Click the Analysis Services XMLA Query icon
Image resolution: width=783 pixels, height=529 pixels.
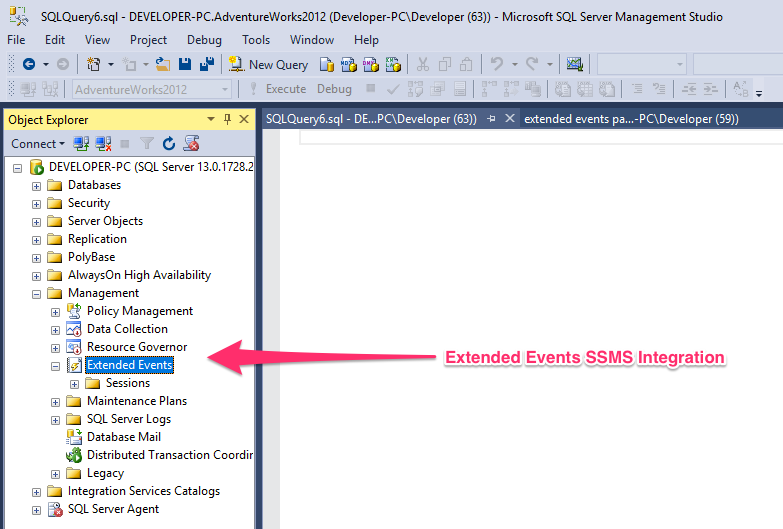[393, 64]
